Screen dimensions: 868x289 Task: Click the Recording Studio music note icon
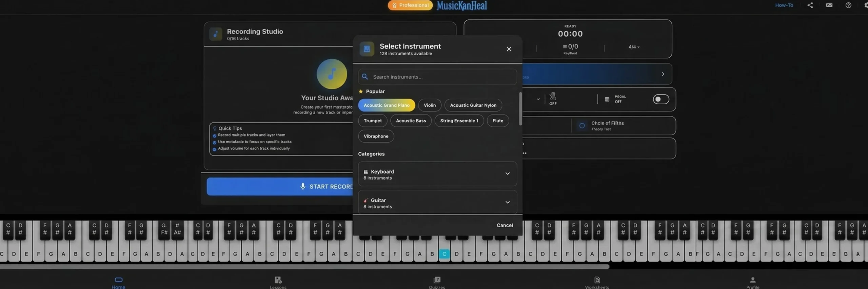pos(215,34)
